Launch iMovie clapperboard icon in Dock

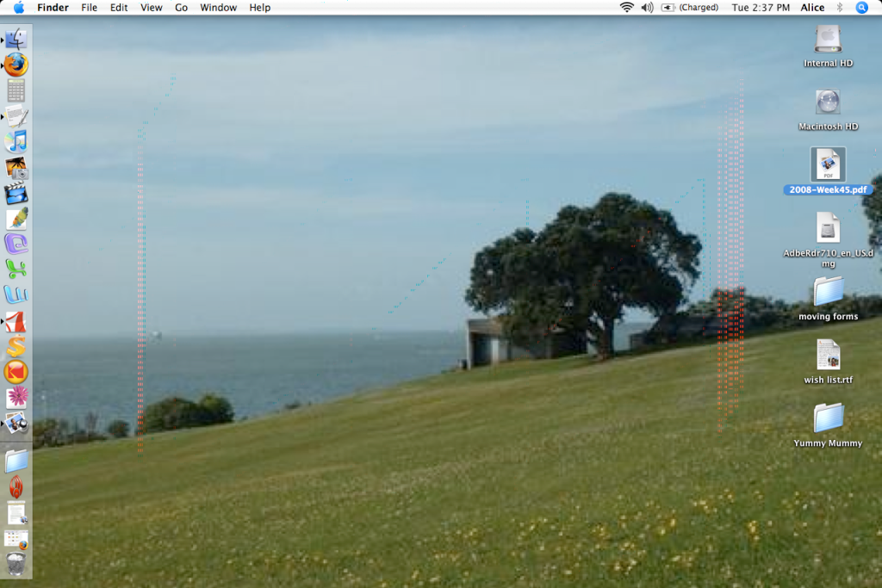pos(16,193)
